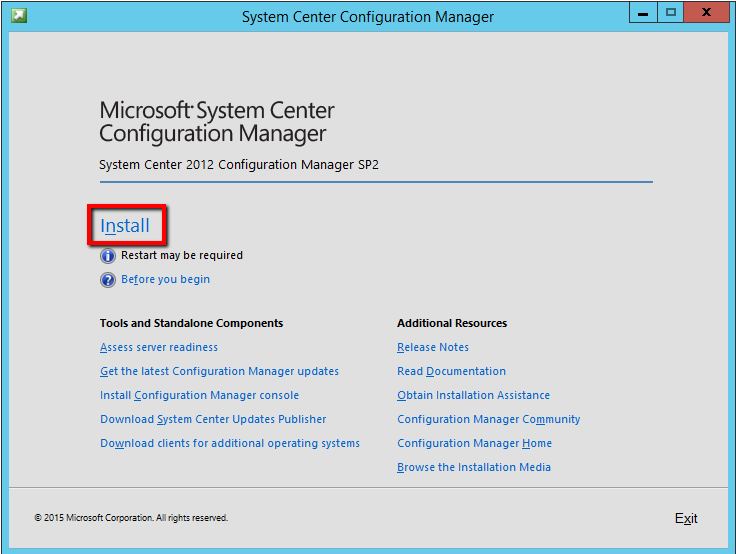Minimize the Configuration Manager window
This screenshot has height=554, width=736.
[644, 13]
